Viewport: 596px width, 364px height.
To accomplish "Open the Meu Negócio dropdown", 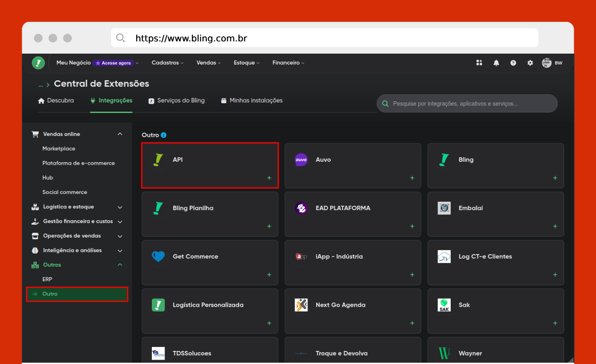I will [98, 63].
